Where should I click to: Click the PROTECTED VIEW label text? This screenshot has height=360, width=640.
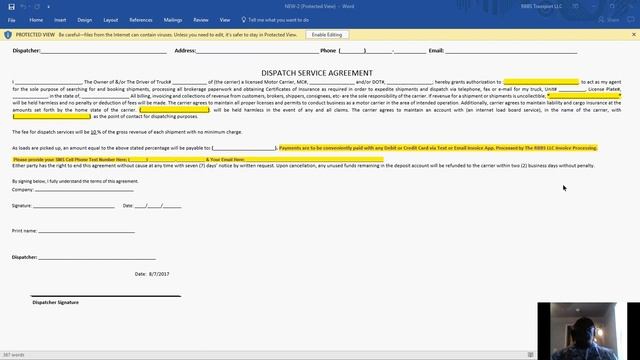tap(35, 35)
